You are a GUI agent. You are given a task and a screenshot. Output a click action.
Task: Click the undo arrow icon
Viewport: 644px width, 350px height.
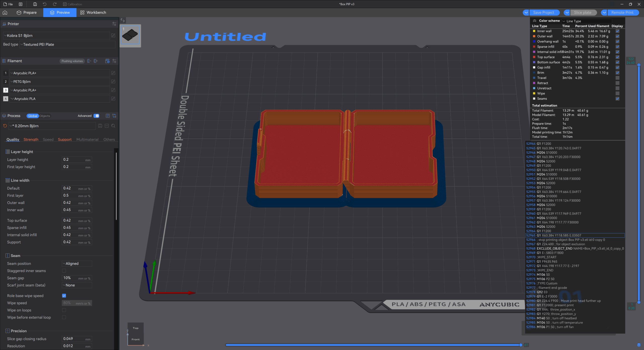point(45,4)
